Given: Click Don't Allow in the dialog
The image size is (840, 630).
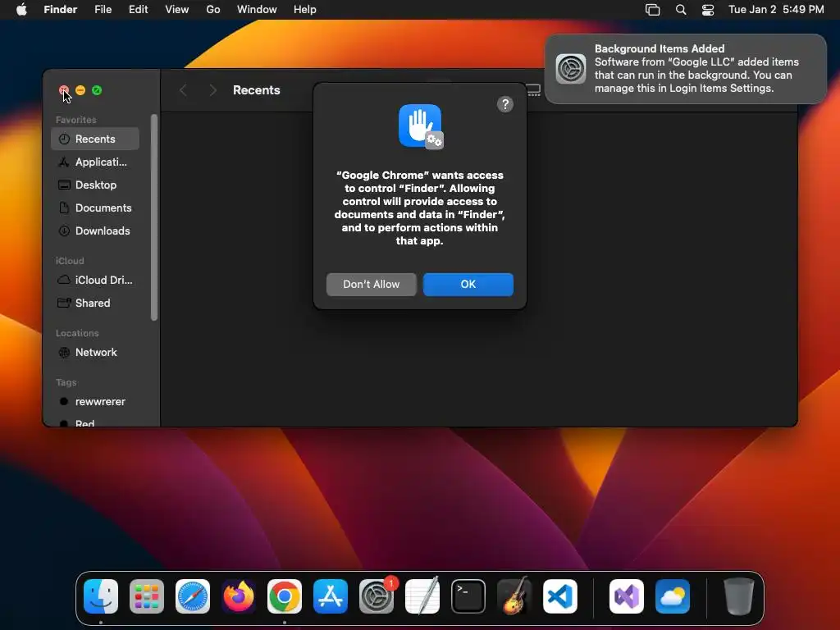Looking at the screenshot, I should [372, 285].
